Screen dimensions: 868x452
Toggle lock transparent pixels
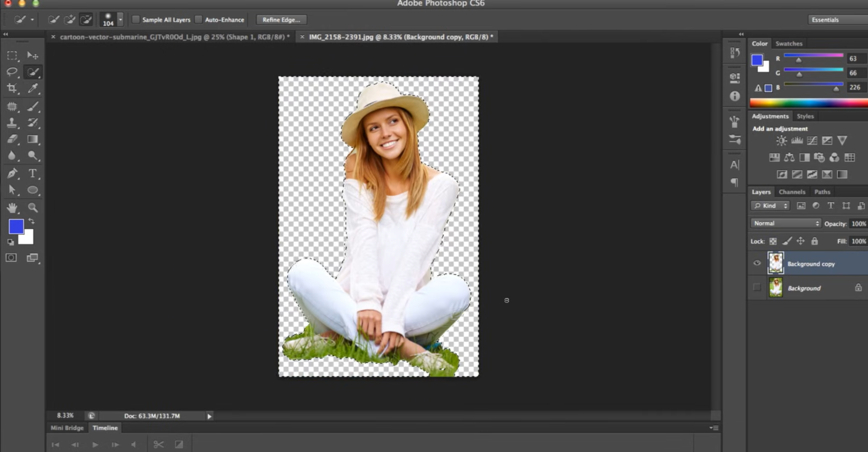point(773,241)
